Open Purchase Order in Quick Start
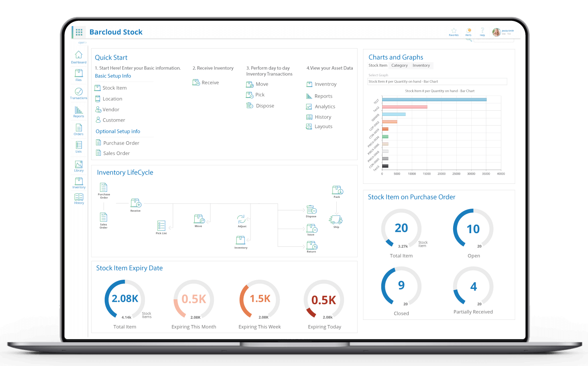This screenshot has width=588, height=366. click(x=117, y=143)
